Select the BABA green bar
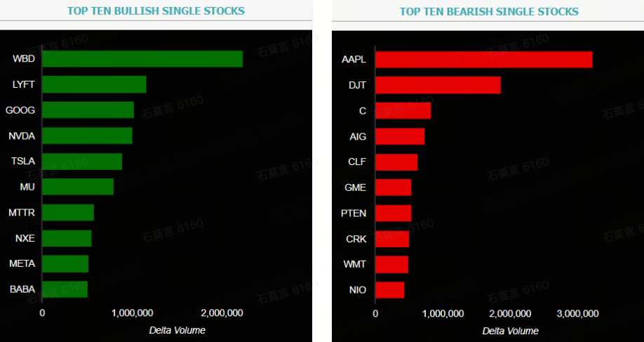 pos(65,289)
